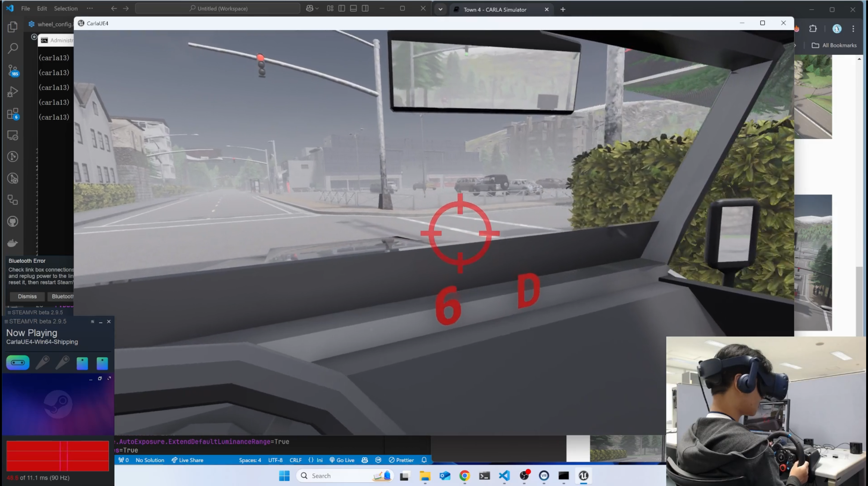Toggle the bottom panel layout button

click(353, 8)
